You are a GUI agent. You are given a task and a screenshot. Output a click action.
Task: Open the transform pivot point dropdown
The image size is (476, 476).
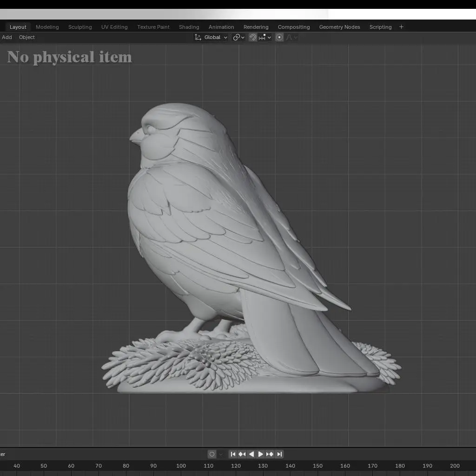(238, 37)
